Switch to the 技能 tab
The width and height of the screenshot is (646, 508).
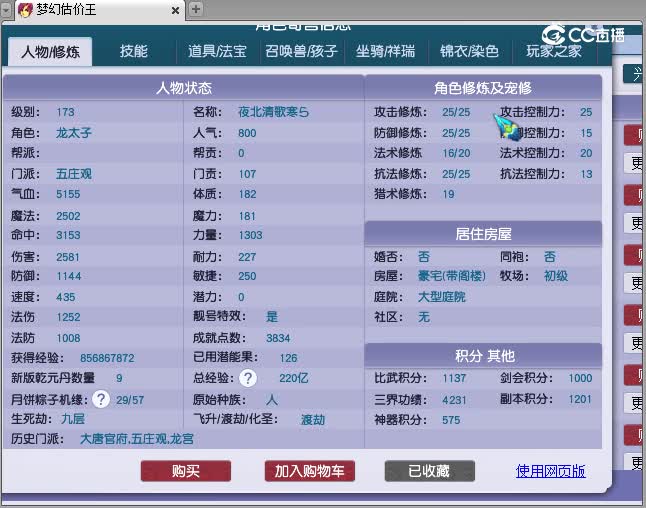(x=133, y=52)
